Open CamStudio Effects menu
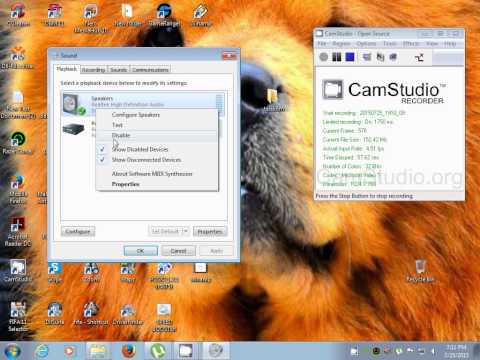 411,44
